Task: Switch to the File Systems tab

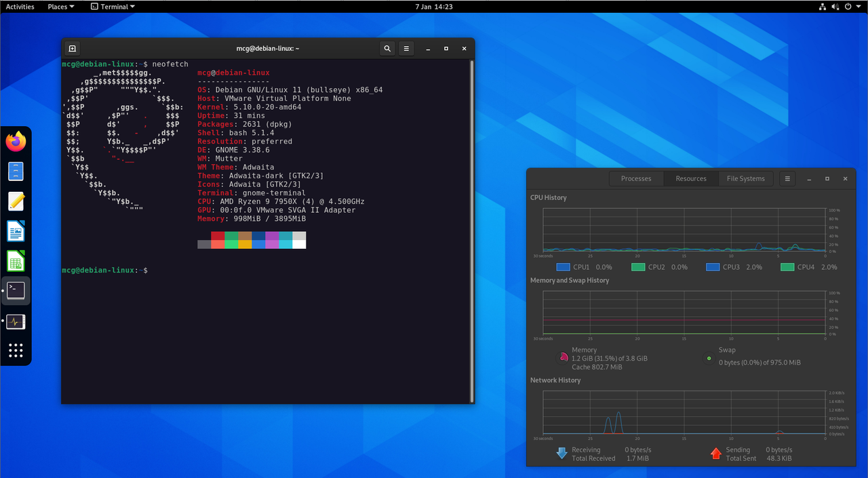Action: (x=746, y=178)
